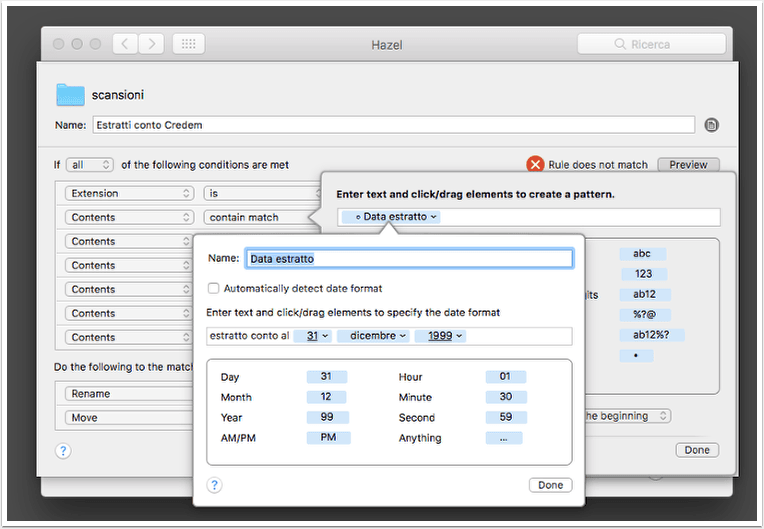Viewport: 764px width, 529px height.
Task: Click the red rule does not match icon
Action: coord(535,165)
